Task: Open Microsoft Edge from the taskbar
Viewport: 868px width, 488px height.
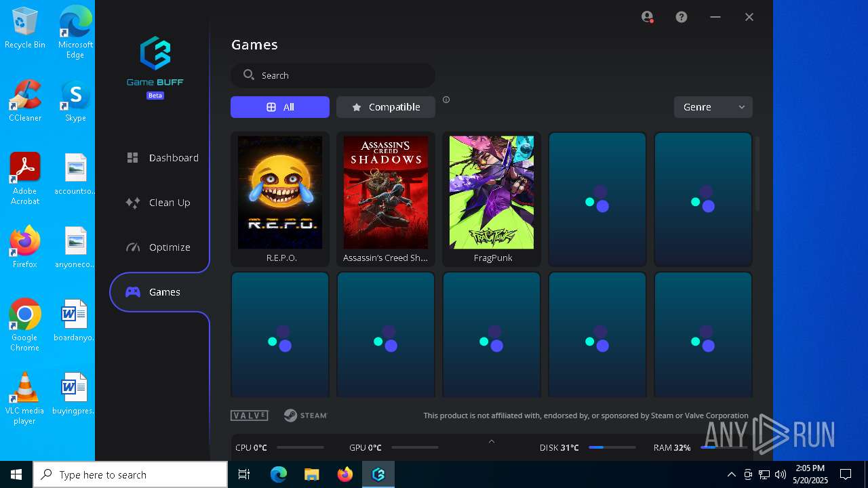Action: (279, 474)
